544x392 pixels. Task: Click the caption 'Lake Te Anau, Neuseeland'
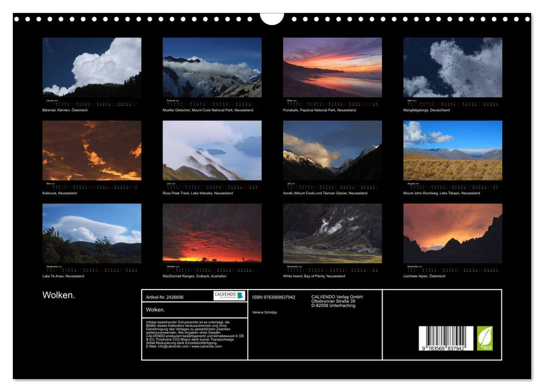[63, 276]
